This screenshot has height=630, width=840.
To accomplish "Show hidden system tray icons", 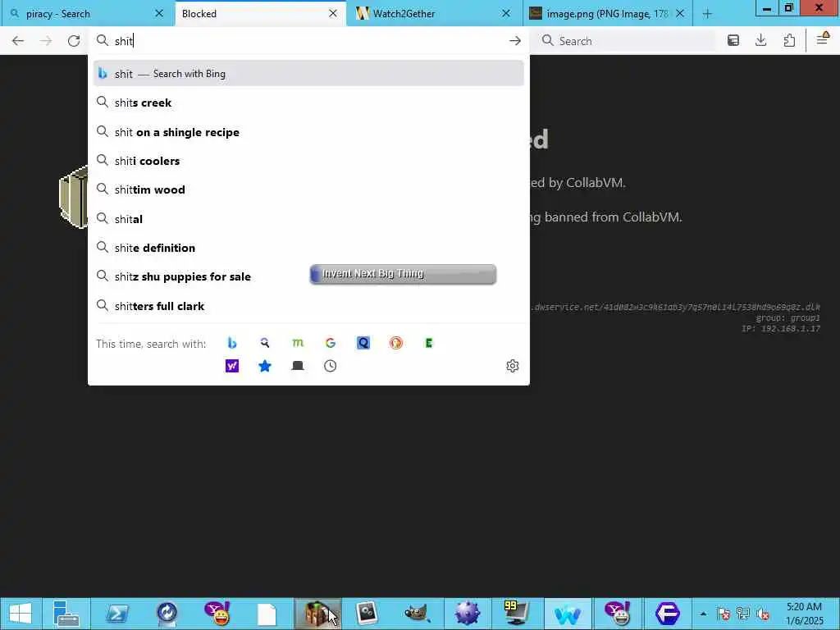I will coord(703,614).
